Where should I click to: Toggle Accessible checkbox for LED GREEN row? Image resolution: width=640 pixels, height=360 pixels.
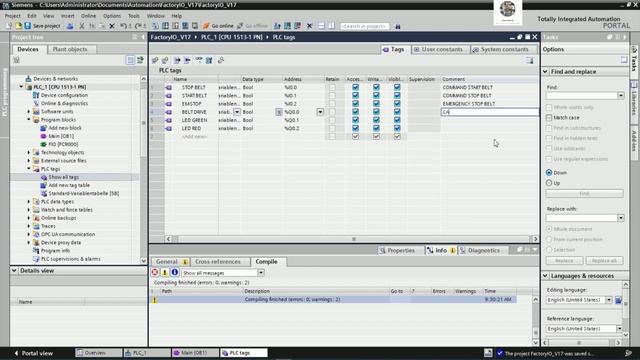(x=356, y=120)
